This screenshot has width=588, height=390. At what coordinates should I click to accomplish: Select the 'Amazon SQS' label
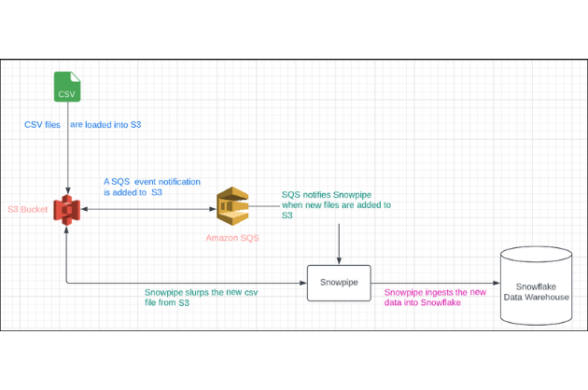[232, 238]
